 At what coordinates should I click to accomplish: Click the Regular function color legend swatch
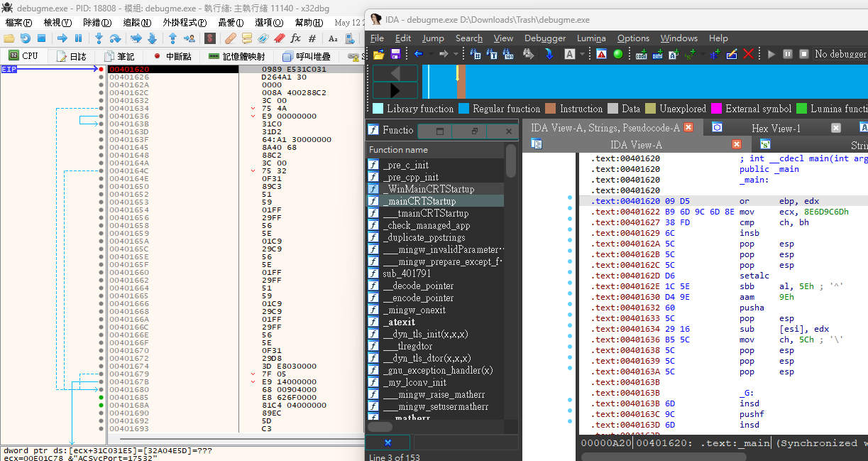(463, 109)
